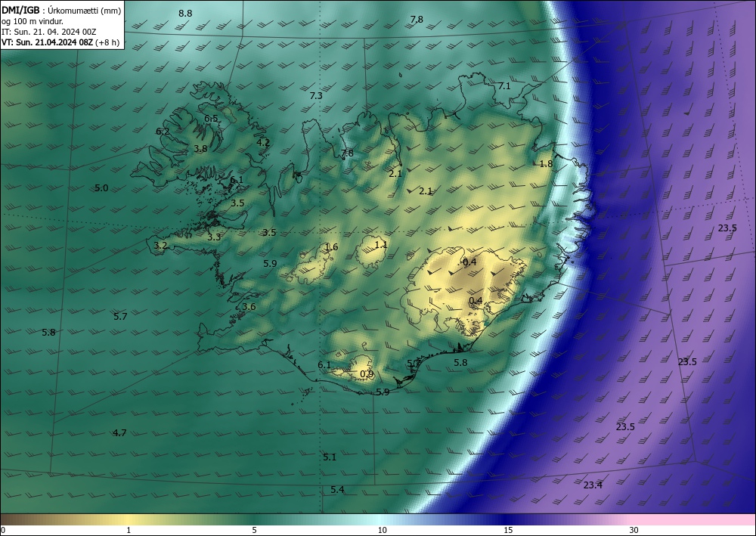
Task: Click the "DMI/IGB : Úrkomumætti (mm)" title line
Action: click(61, 10)
